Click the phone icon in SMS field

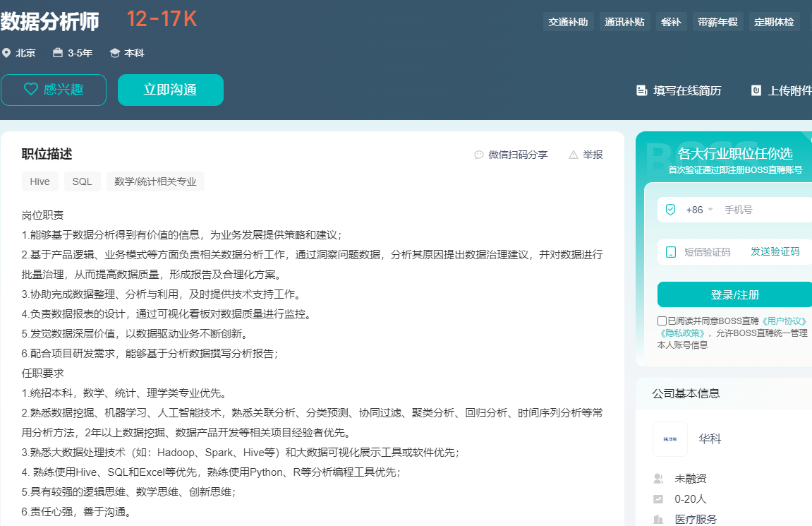670,252
